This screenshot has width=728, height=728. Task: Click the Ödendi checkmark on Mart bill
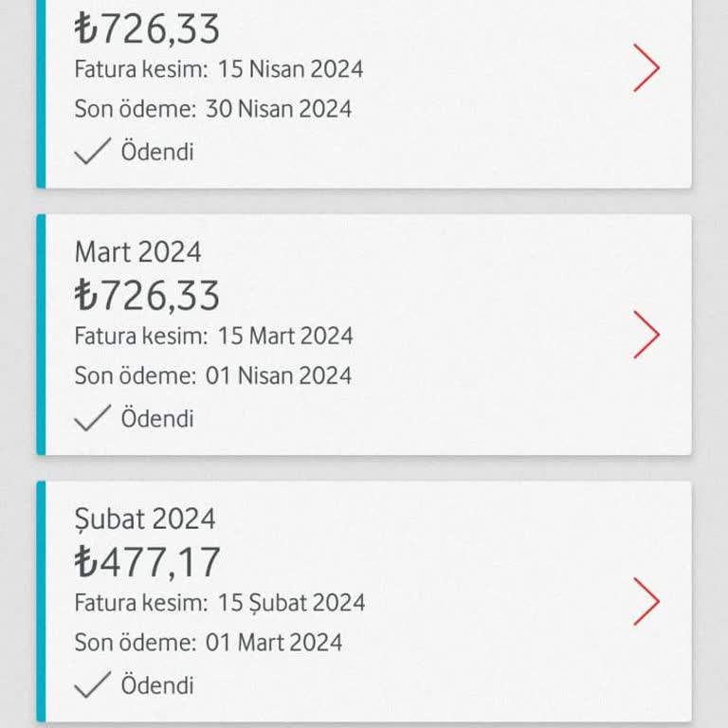[x=92, y=417]
